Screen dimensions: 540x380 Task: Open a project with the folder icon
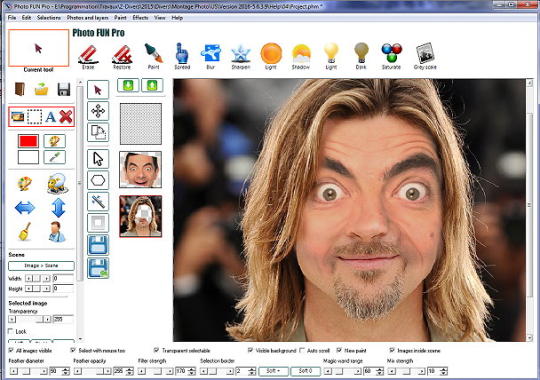click(41, 89)
